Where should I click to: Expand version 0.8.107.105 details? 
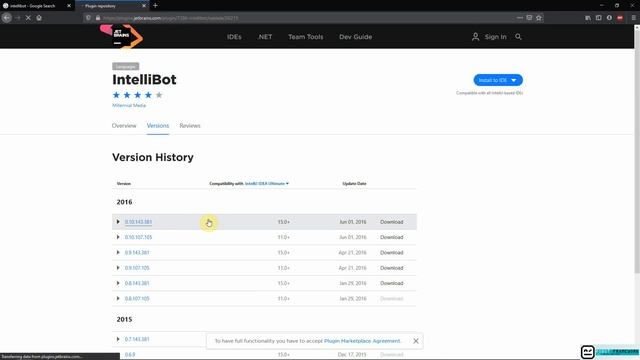click(118, 298)
